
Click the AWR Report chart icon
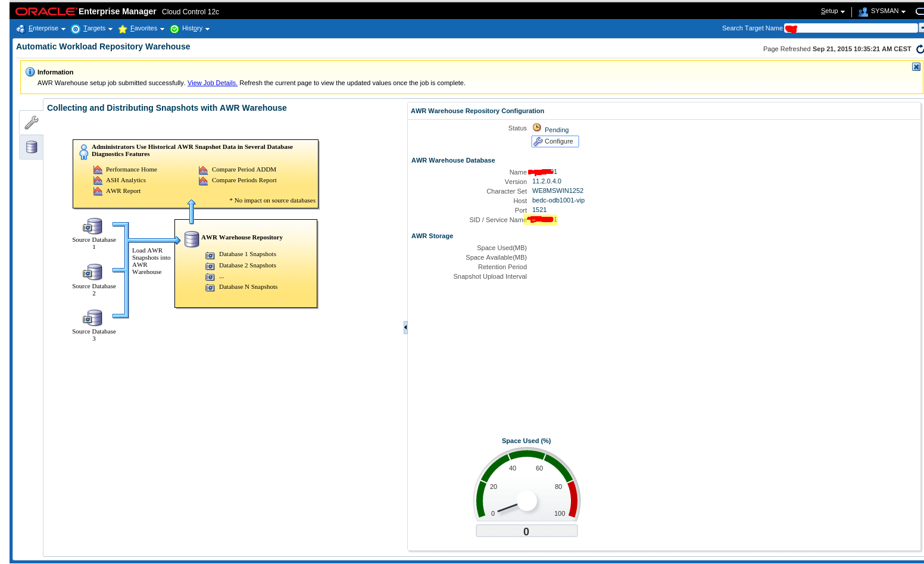pyautogui.click(x=98, y=191)
